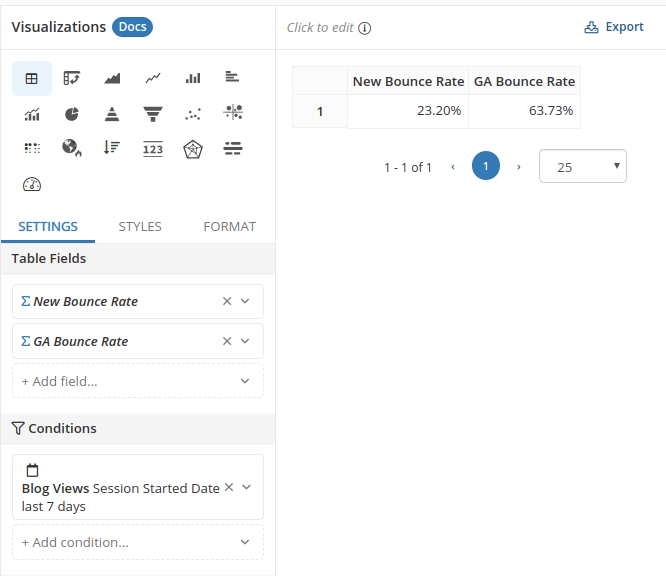Switch to the STYLES tab
666x576 pixels.
point(140,227)
